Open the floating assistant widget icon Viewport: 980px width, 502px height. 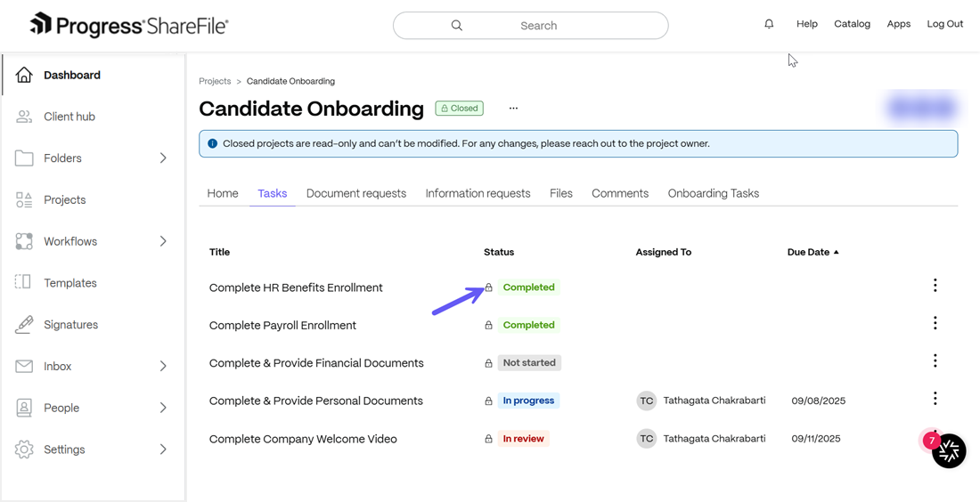[x=949, y=450]
